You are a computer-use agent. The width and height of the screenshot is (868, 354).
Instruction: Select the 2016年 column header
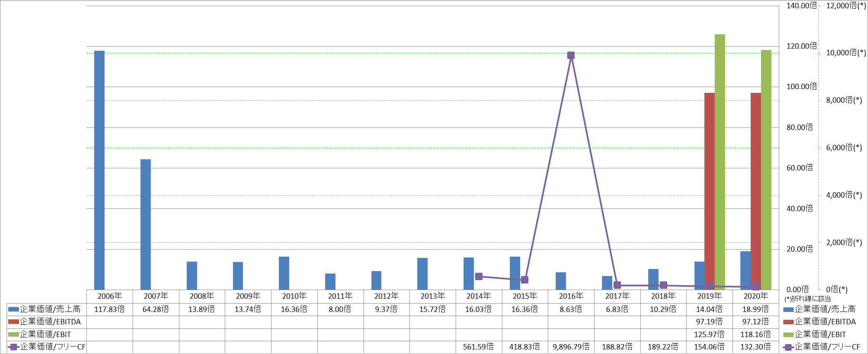pos(571,296)
